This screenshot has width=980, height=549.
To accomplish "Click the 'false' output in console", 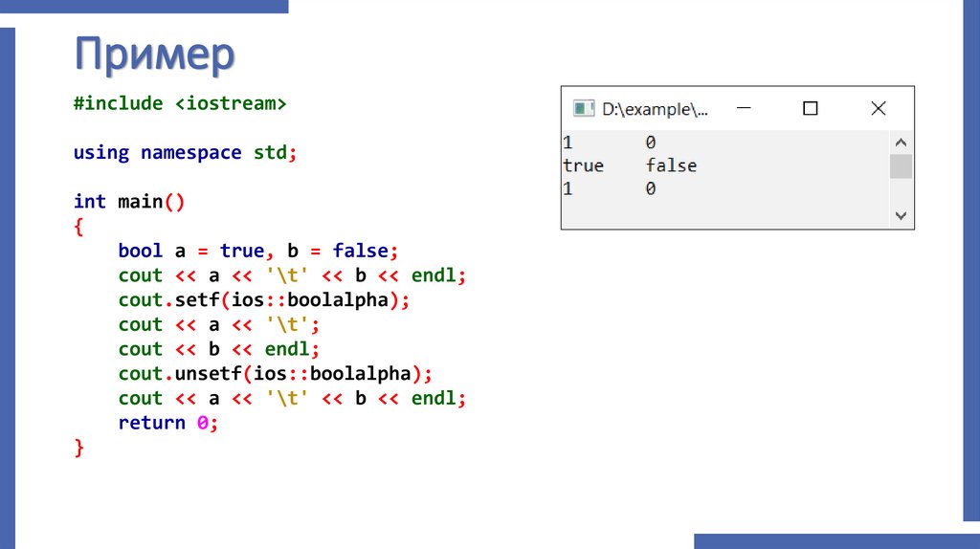I will (x=671, y=165).
